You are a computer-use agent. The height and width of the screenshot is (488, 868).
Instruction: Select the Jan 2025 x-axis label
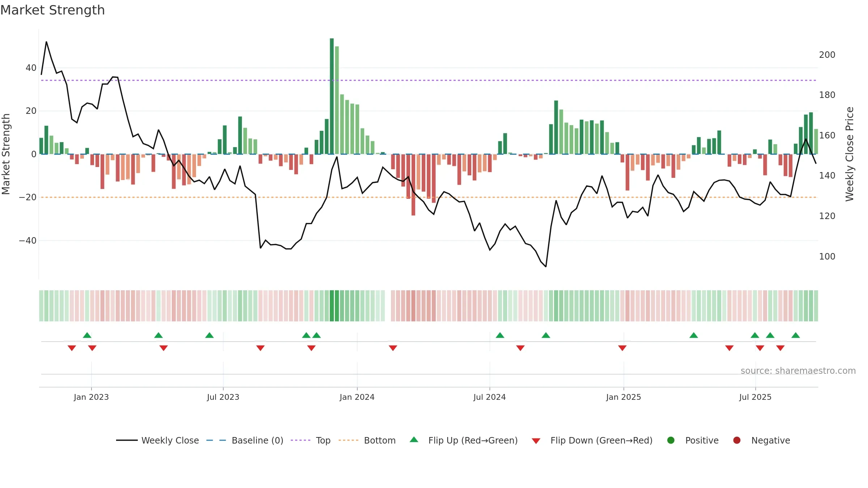coord(624,397)
